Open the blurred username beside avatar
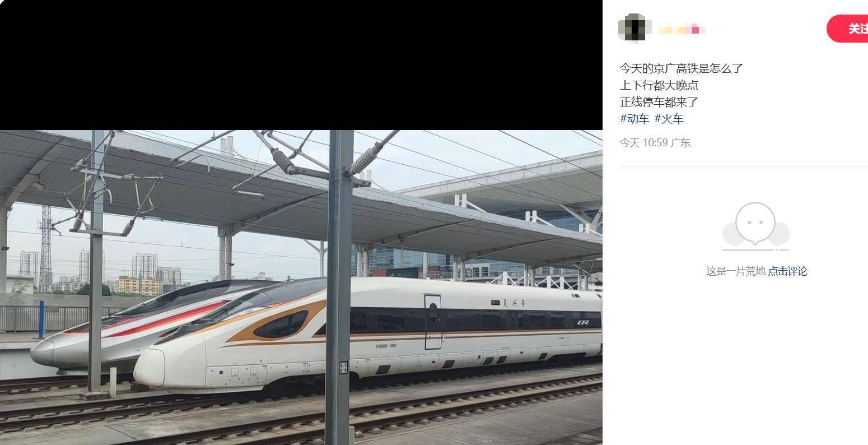 [x=681, y=30]
